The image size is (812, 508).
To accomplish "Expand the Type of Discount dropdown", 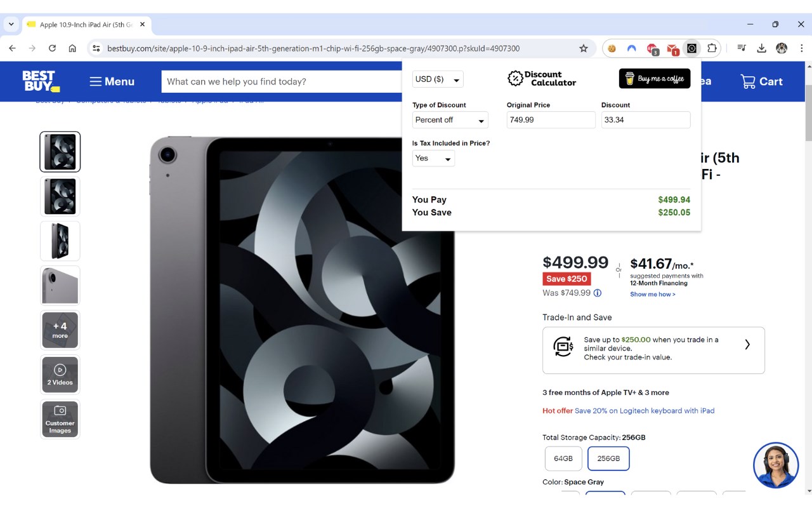I will (450, 120).
